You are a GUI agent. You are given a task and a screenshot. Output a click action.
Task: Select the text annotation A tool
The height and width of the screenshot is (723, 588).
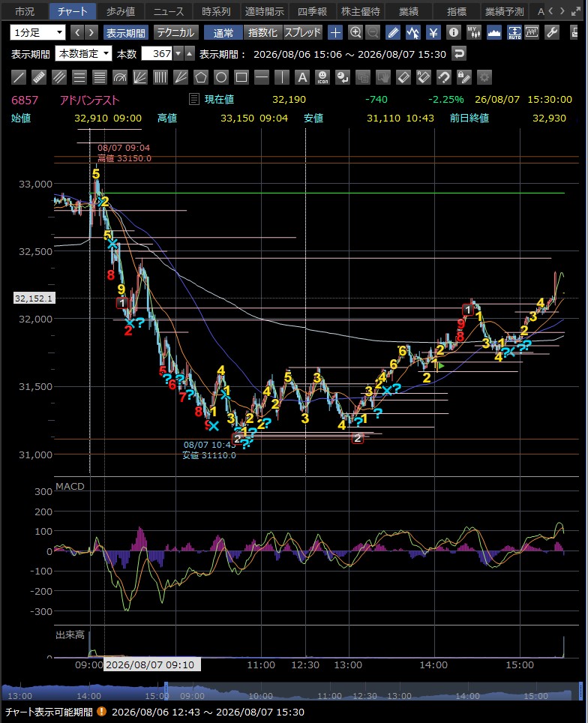(x=302, y=77)
